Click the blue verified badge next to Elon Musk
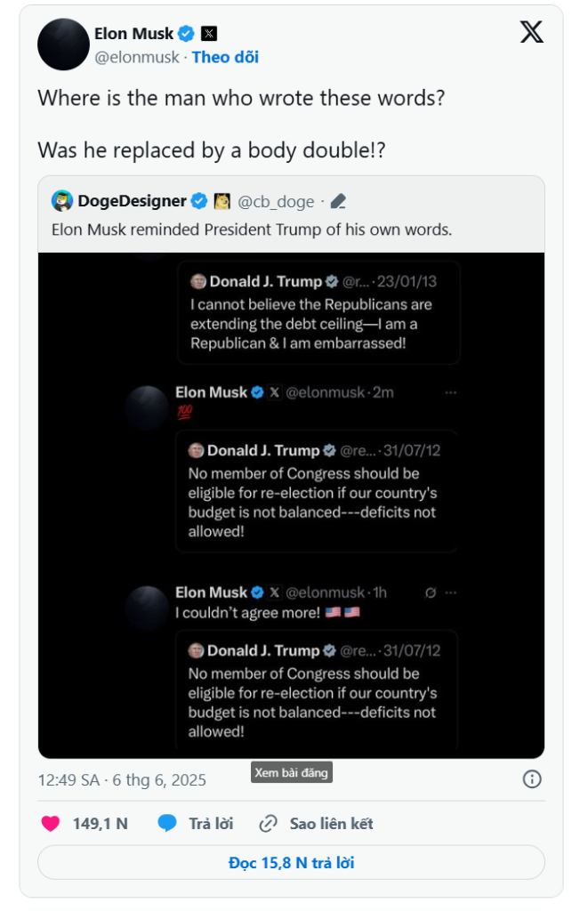Screen dimensions: 588x911 [x=187, y=34]
